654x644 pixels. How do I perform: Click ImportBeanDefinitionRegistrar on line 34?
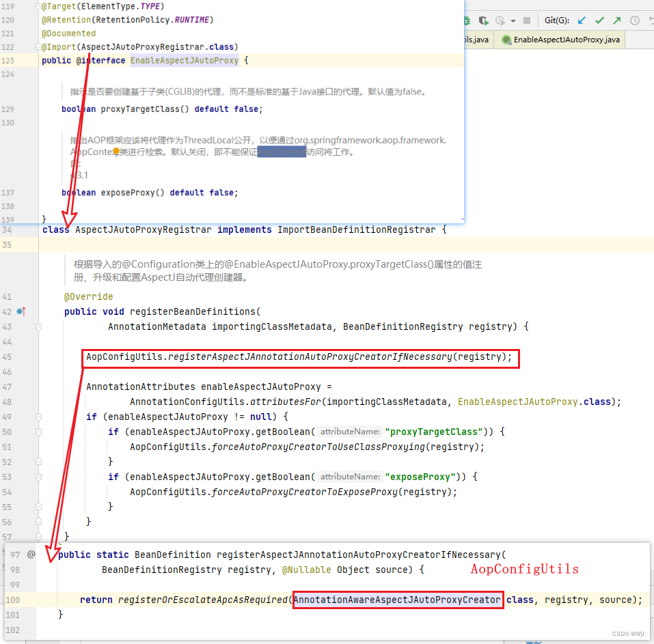[x=357, y=229]
